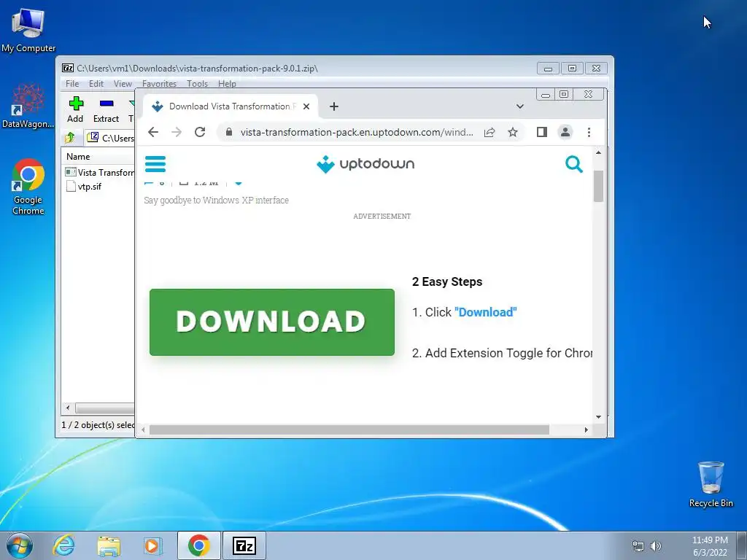Click horizontal scrollbar right arrow in Chrome
Screen dimensions: 747x560
click(x=587, y=429)
